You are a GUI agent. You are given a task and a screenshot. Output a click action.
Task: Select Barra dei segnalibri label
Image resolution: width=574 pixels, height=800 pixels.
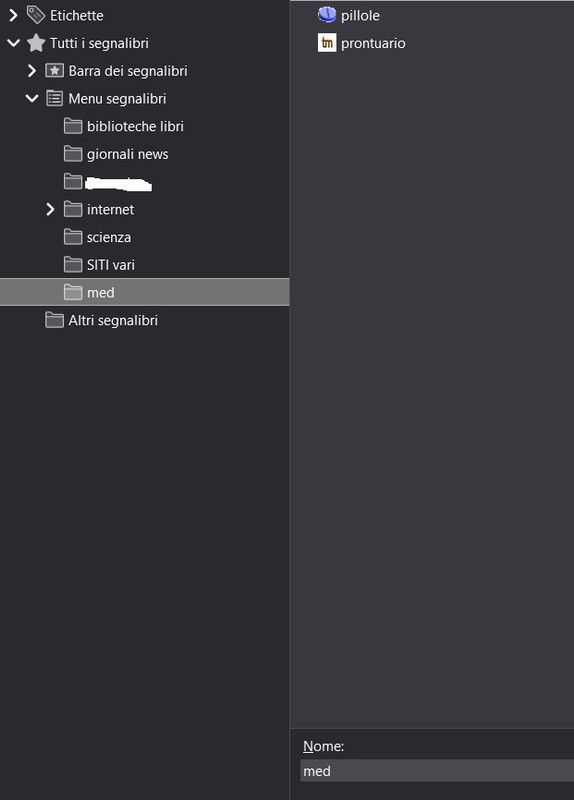[x=128, y=71]
